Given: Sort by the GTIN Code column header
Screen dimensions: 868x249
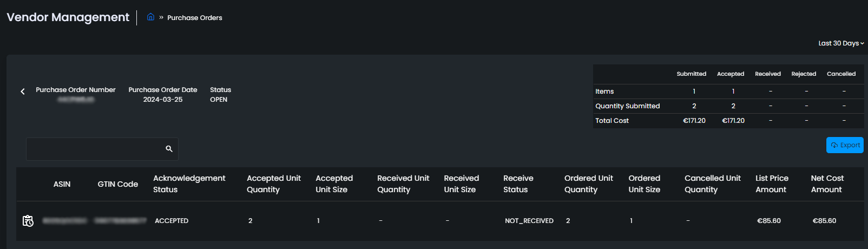Looking at the screenshot, I should [x=117, y=184].
